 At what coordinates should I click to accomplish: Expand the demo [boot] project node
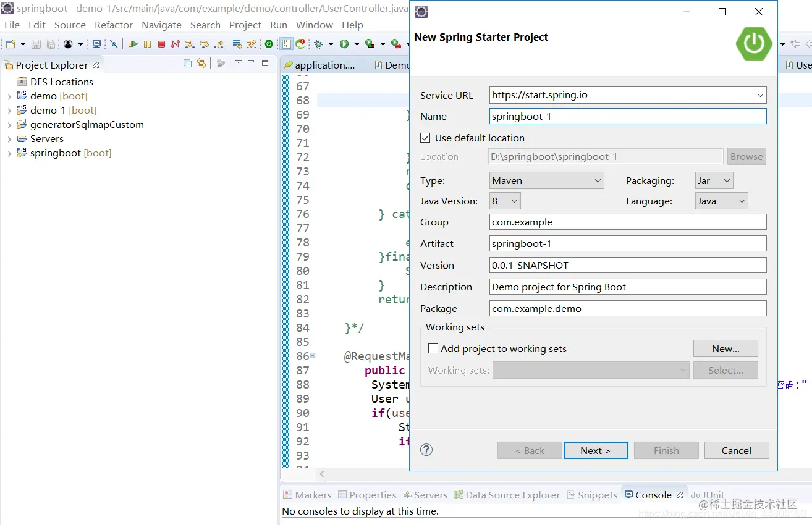point(9,96)
